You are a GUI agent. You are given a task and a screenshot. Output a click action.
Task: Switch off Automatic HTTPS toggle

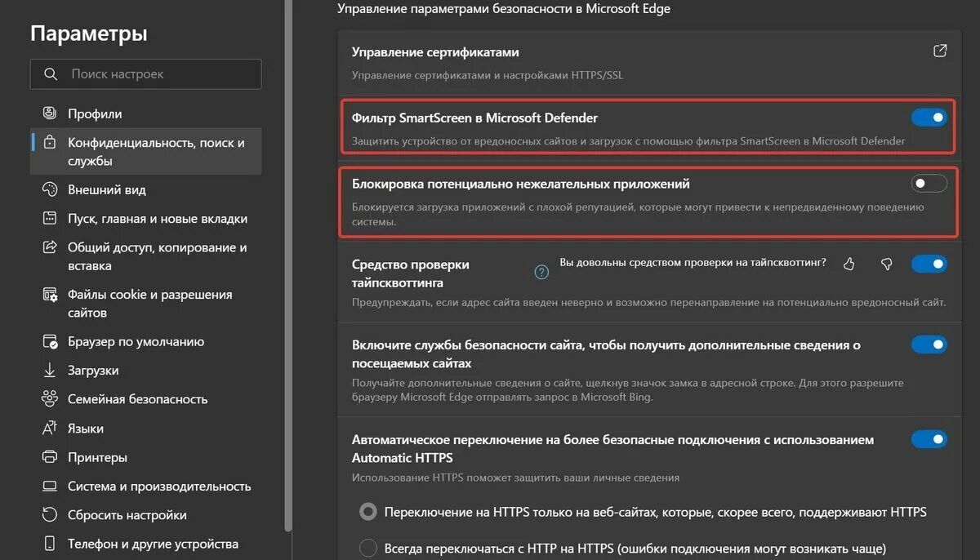[x=929, y=439]
